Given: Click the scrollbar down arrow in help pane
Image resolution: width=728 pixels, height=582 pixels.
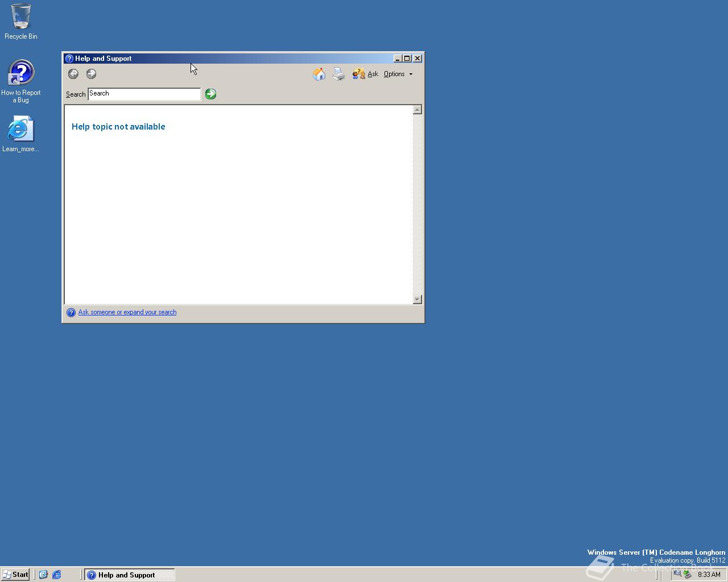Looking at the screenshot, I should (x=417, y=299).
